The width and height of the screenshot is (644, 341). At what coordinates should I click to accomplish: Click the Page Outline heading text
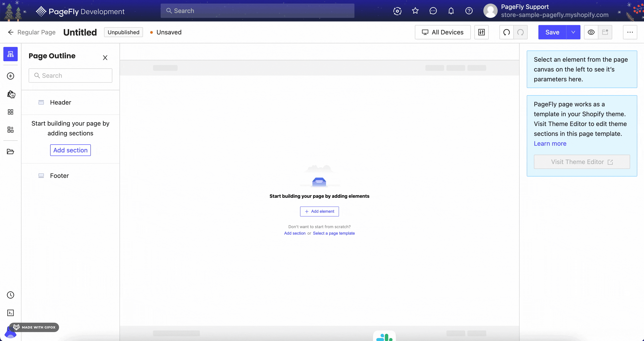click(52, 56)
